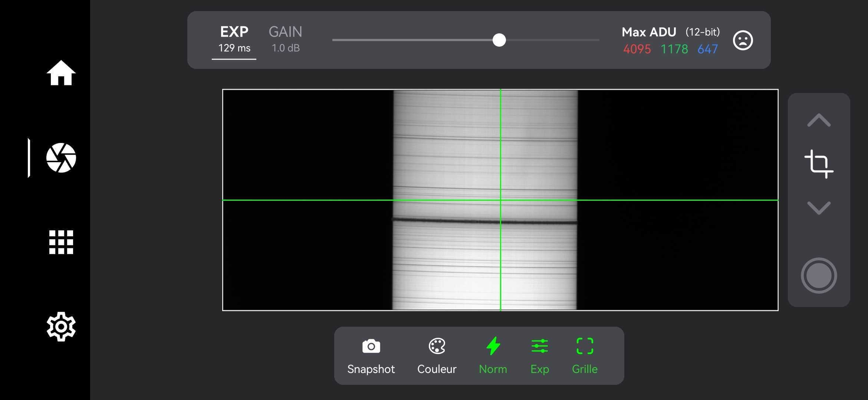Start recording with the round button
Viewport: 868px width, 400px height.
(819, 275)
